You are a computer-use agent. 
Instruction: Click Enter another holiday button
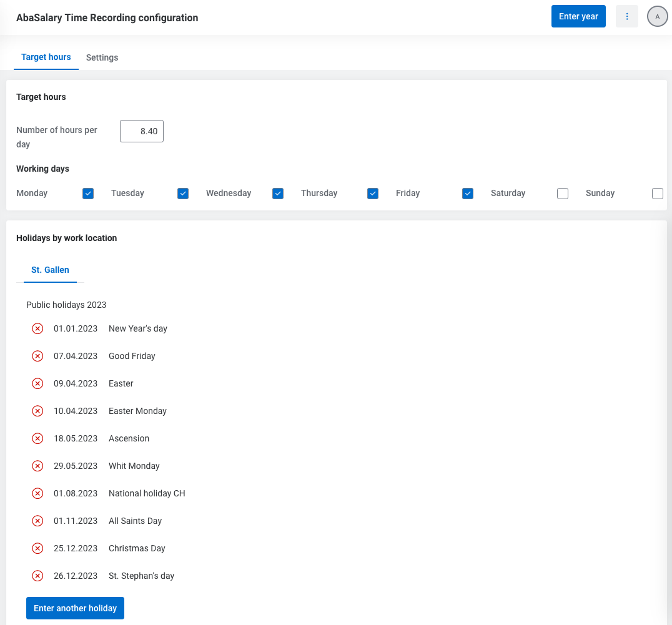pos(75,608)
